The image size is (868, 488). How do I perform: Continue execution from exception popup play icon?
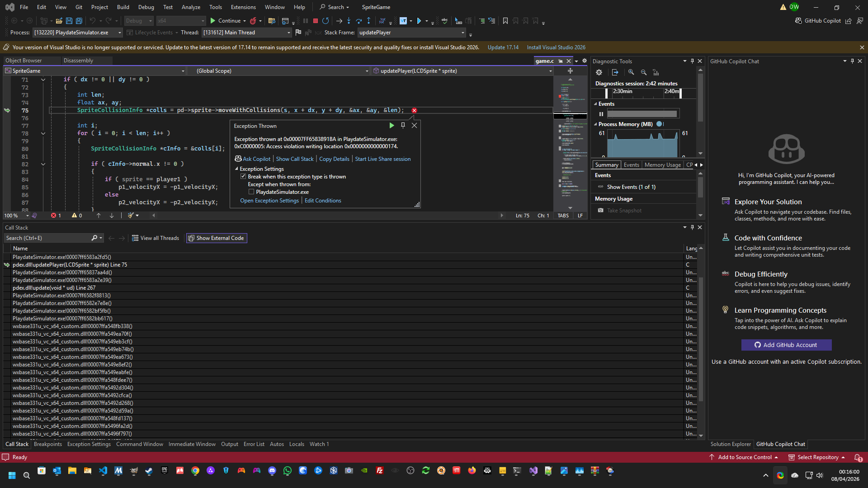click(x=392, y=126)
